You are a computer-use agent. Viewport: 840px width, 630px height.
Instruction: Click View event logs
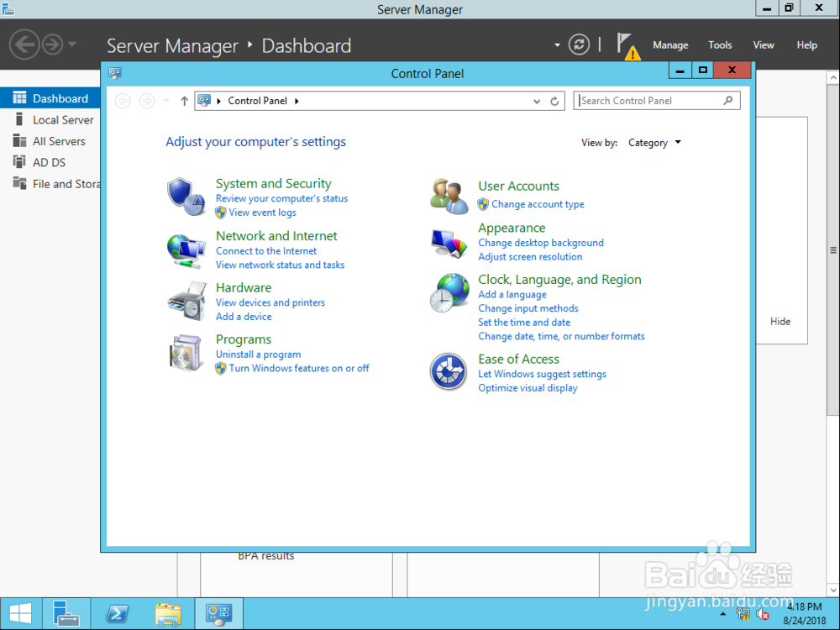262,213
